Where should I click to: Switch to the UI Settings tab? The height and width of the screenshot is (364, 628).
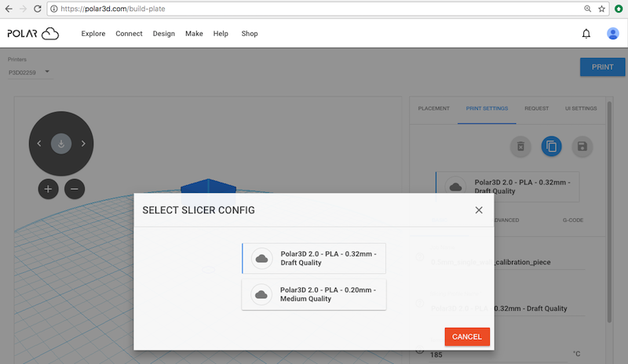(581, 108)
